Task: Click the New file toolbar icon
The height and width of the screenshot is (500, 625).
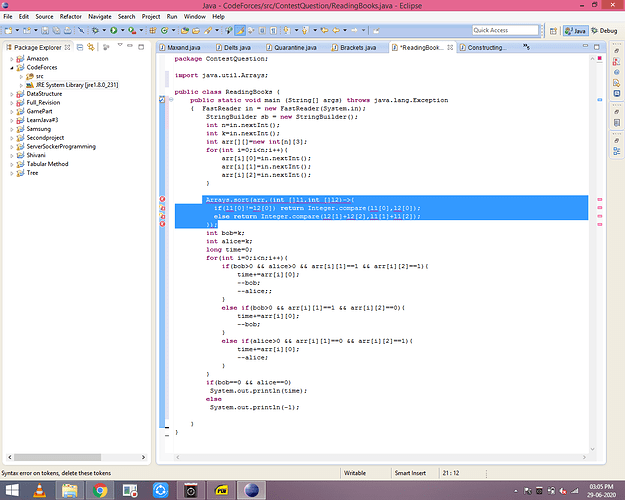Action: click(8, 30)
